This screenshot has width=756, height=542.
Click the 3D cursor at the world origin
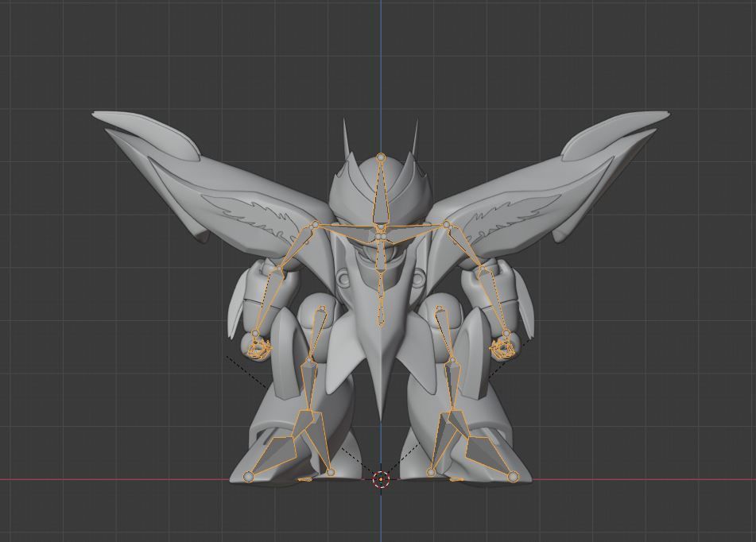click(381, 479)
